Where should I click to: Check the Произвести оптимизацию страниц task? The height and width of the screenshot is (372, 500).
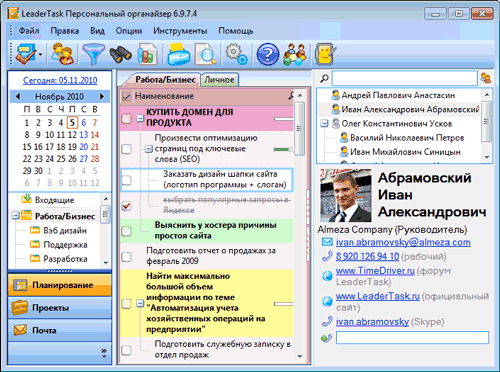pos(126,149)
